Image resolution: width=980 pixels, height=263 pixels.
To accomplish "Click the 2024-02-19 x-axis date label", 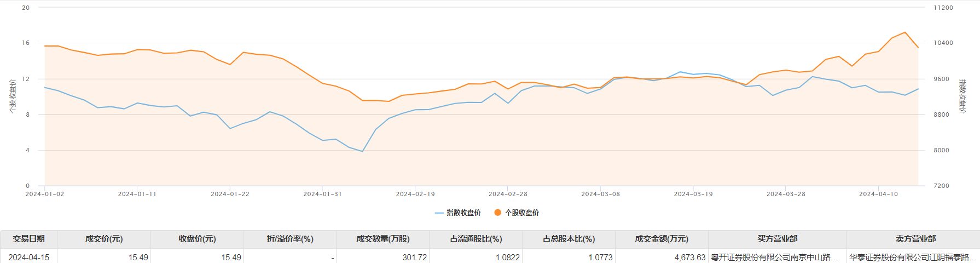I will pos(415,194).
